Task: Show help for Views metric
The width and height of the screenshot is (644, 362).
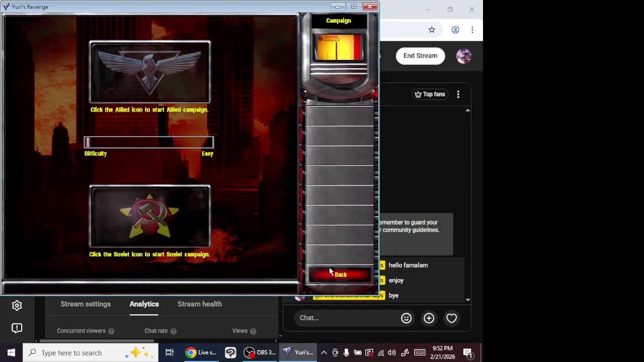Action: pos(253,331)
